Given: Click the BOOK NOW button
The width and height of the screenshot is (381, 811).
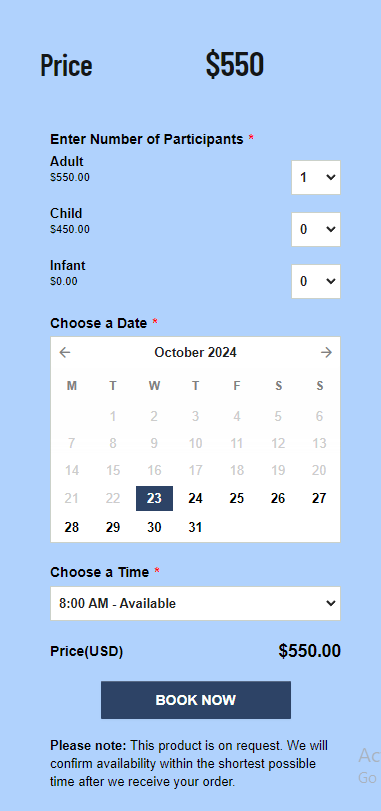Looking at the screenshot, I should (196, 700).
